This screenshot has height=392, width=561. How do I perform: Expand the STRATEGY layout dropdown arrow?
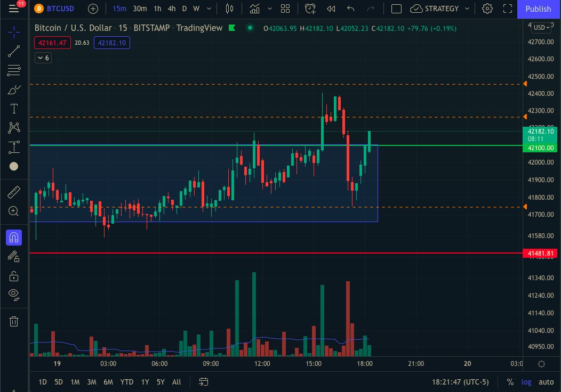[x=467, y=9]
